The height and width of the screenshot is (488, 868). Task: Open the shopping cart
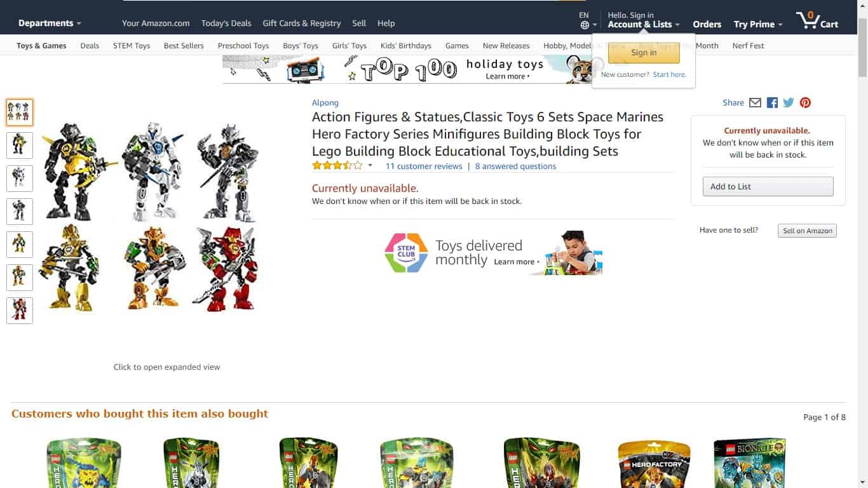(x=817, y=21)
